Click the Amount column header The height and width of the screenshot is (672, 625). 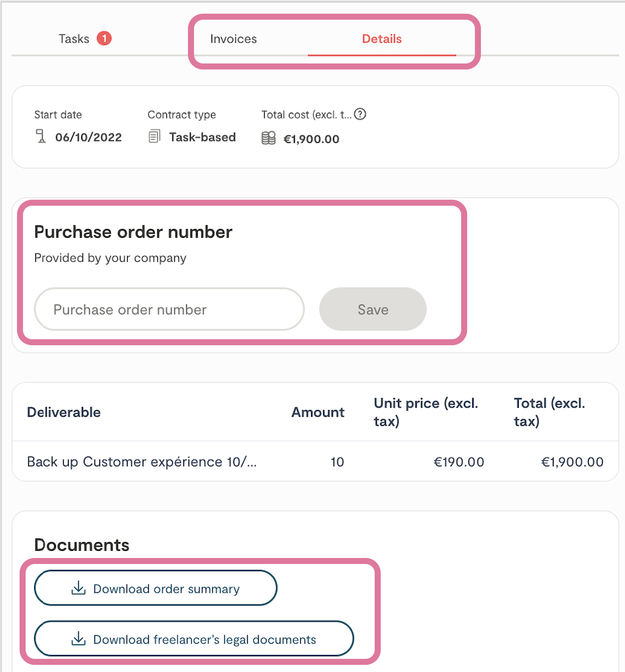pyautogui.click(x=318, y=412)
